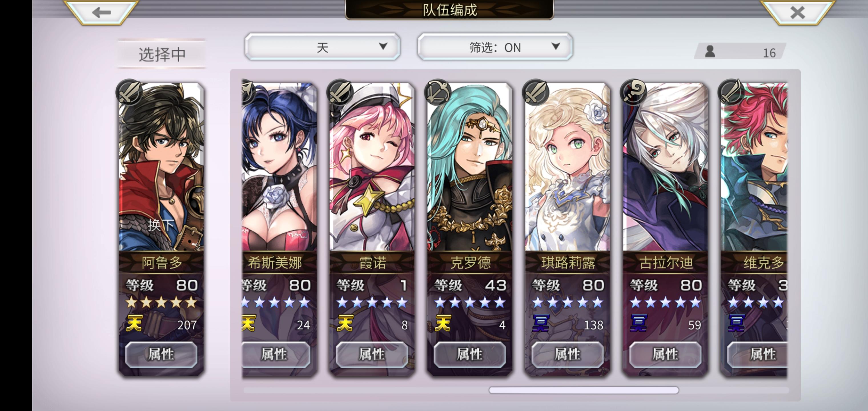Remove 阿鲁多 via 换下
The width and height of the screenshot is (868, 411).
click(x=161, y=225)
